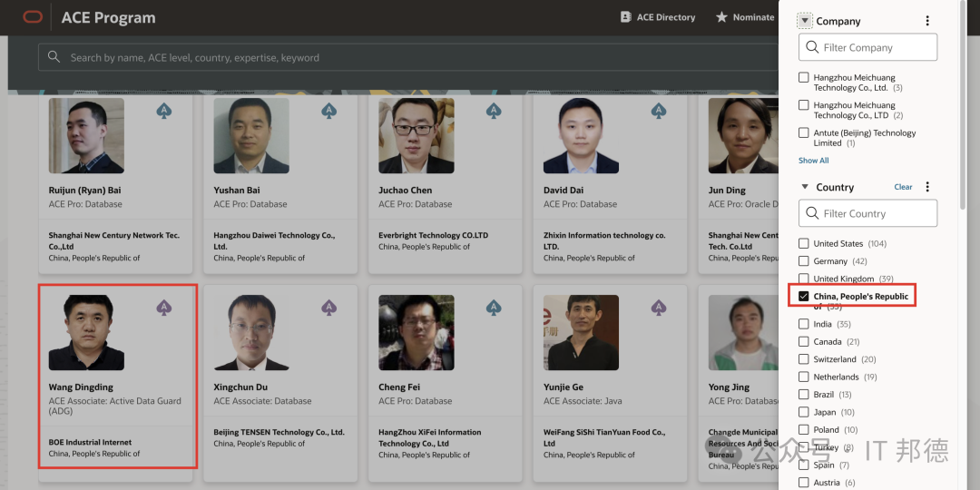This screenshot has height=490, width=980.
Task: Check the Switzerland country filter
Action: (804, 358)
